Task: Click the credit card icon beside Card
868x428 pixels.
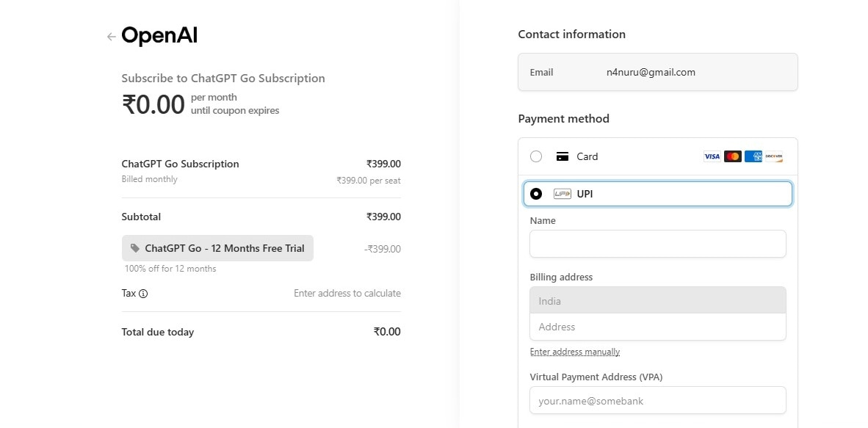Action: tap(563, 156)
